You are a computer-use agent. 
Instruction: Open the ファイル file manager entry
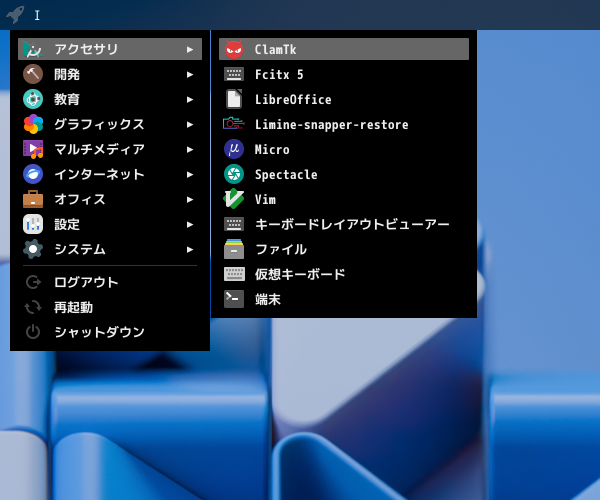point(344,249)
